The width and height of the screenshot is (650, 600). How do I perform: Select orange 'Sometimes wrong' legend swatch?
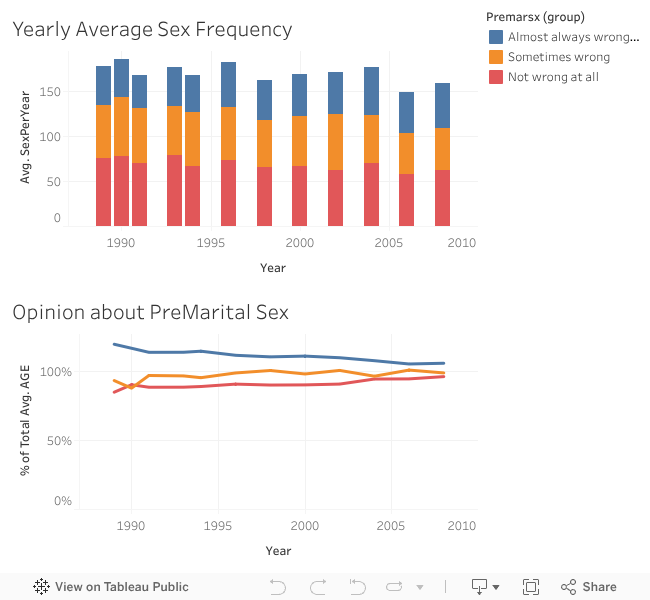click(x=496, y=57)
